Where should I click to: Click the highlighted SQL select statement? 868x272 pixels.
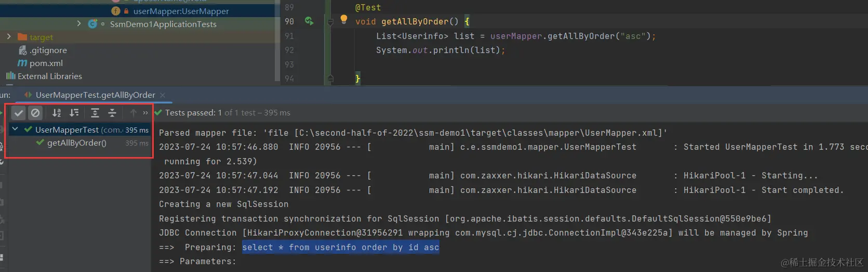point(341,248)
